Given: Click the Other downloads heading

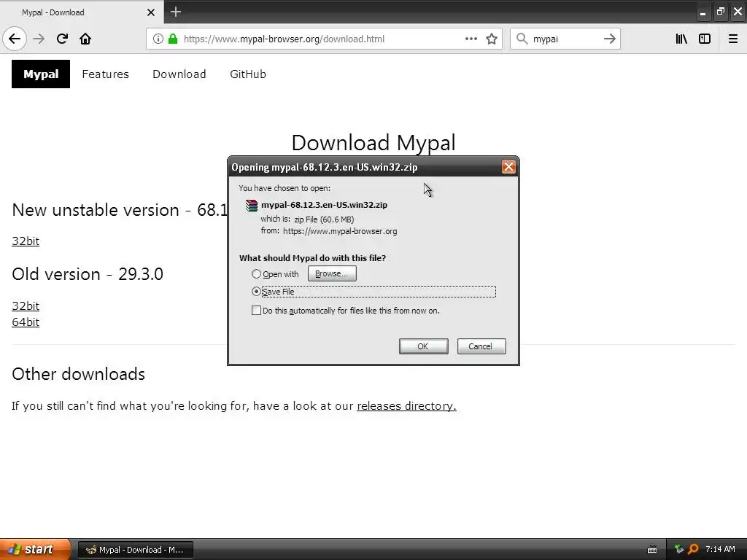Looking at the screenshot, I should tap(79, 374).
